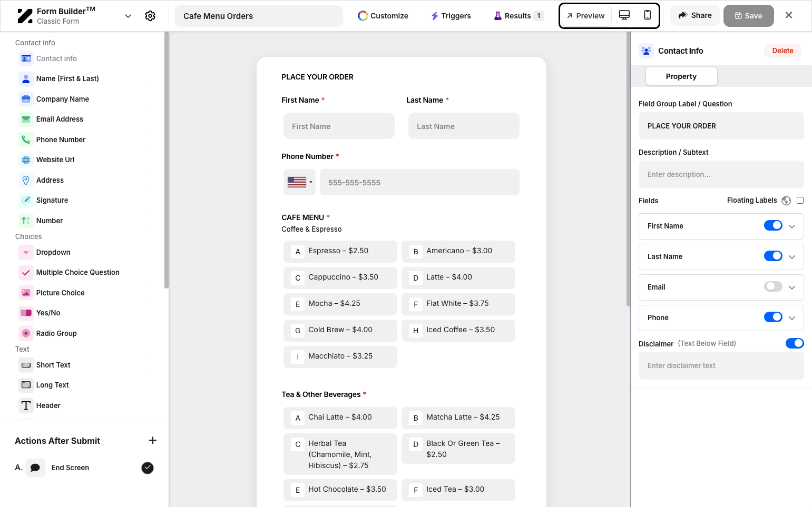Viewport: 812px width, 507px height.
Task: Click the Enter disclaimer text field
Action: [x=721, y=365]
